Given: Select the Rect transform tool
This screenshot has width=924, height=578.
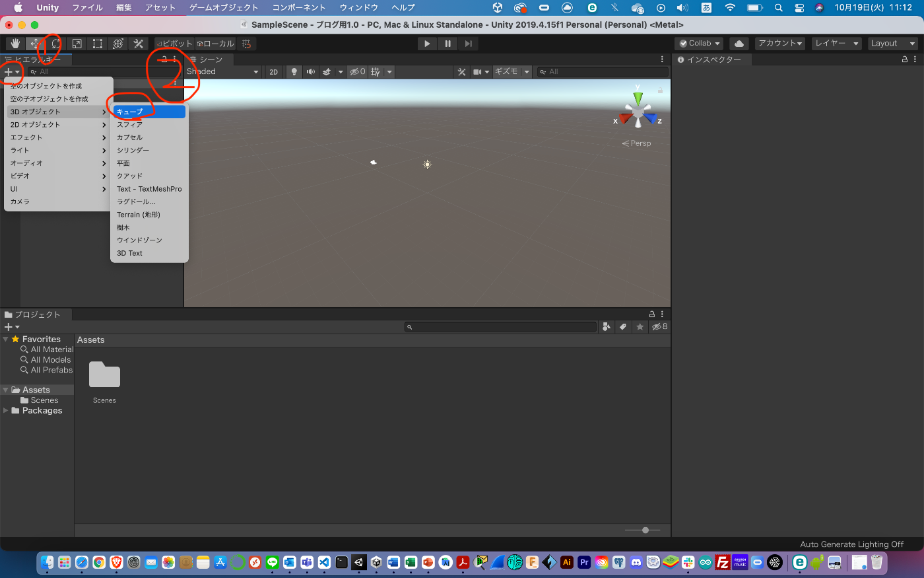Looking at the screenshot, I should point(97,44).
